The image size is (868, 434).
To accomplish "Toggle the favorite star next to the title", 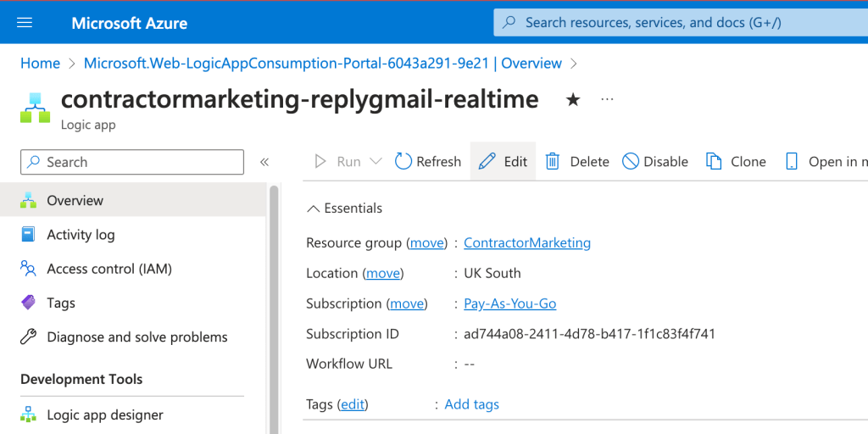I will (573, 100).
